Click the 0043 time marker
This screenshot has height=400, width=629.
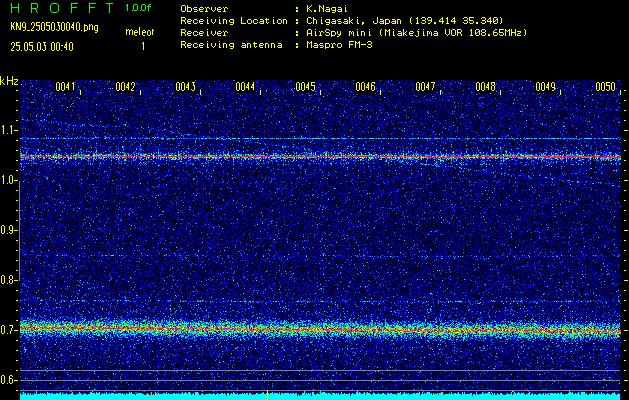tap(185, 87)
